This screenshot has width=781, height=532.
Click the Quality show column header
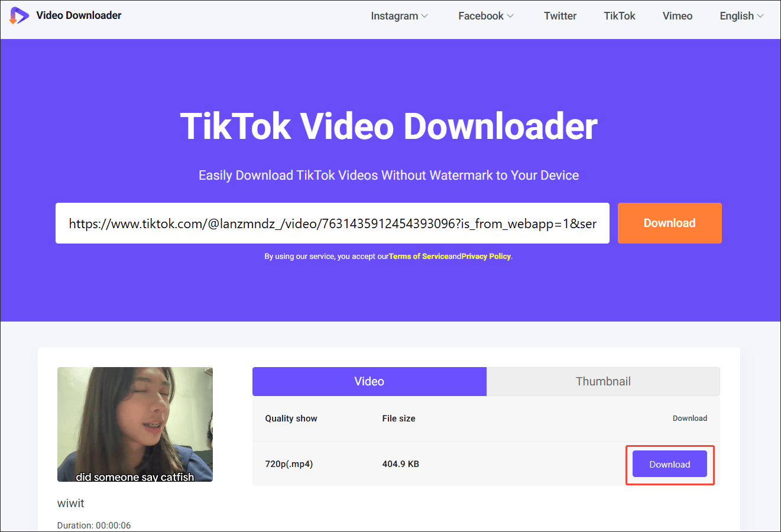point(291,419)
